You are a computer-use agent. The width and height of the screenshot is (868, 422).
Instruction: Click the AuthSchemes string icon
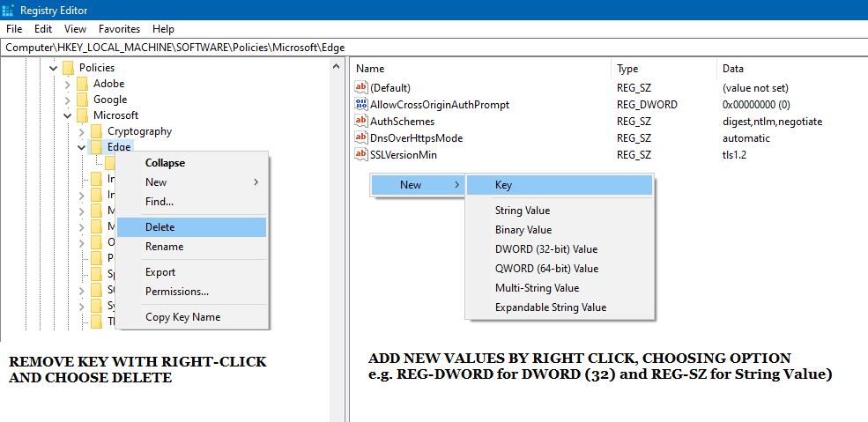coord(361,121)
